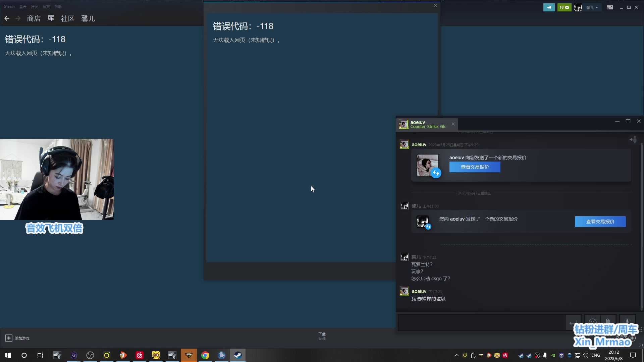This screenshot has width=644, height=362.
Task: Click 错误代码：-118 heading in main Steam window
Action: pos(35,39)
